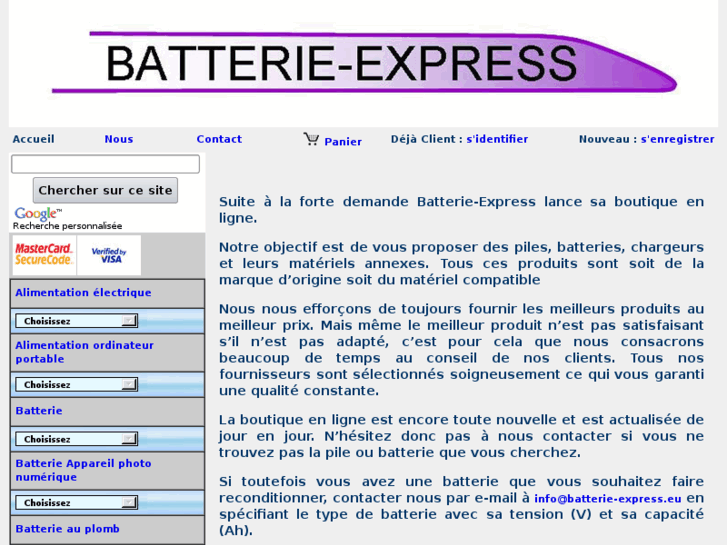Click the Recherche personnalisée text
Image resolution: width=727 pixels, height=545 pixels.
click(x=68, y=226)
